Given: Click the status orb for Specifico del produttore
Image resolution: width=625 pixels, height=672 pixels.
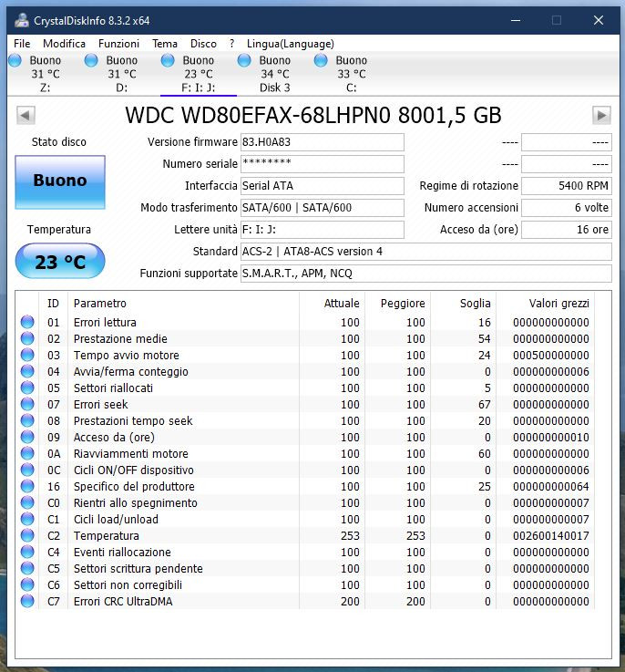Looking at the screenshot, I should 27,486.
